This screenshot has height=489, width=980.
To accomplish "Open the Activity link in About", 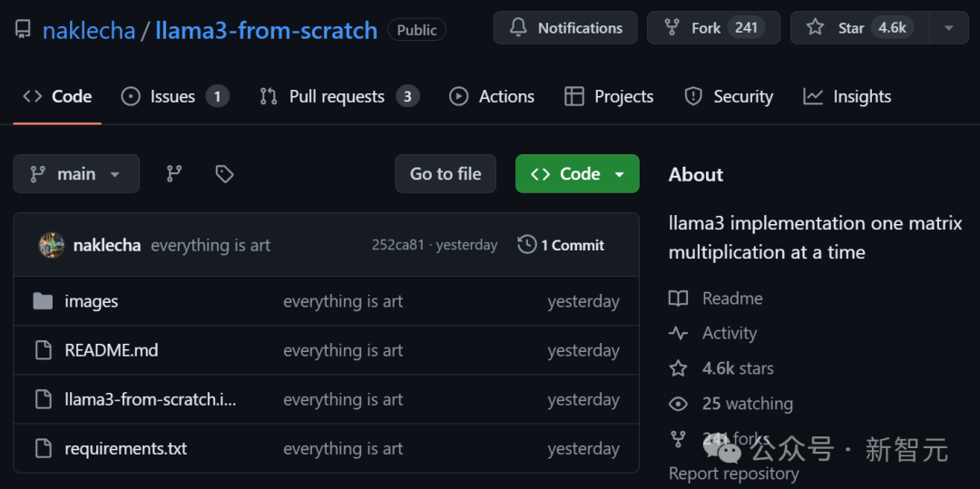I will [712, 334].
